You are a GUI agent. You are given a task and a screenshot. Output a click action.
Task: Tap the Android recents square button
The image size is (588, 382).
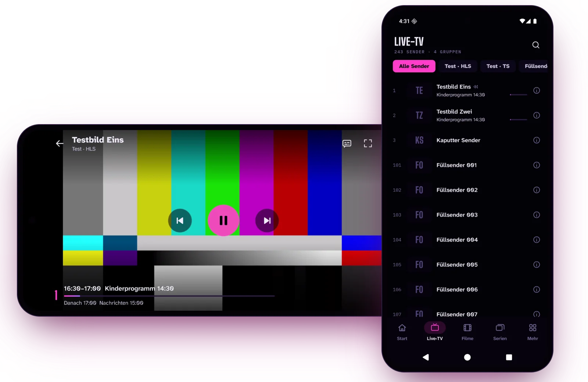[x=509, y=357]
